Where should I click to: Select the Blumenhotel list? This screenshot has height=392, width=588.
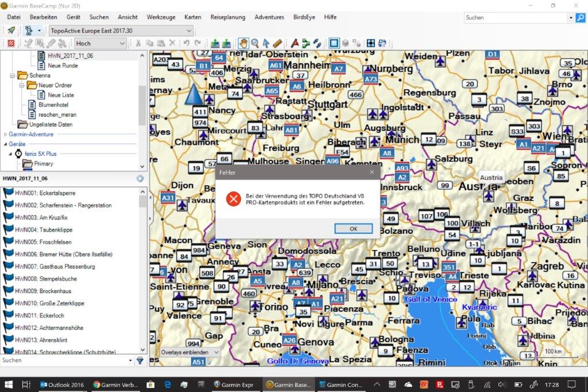pos(53,105)
